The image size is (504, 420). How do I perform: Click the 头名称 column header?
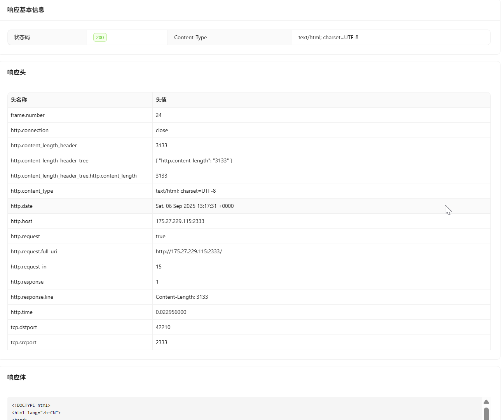[x=19, y=100]
